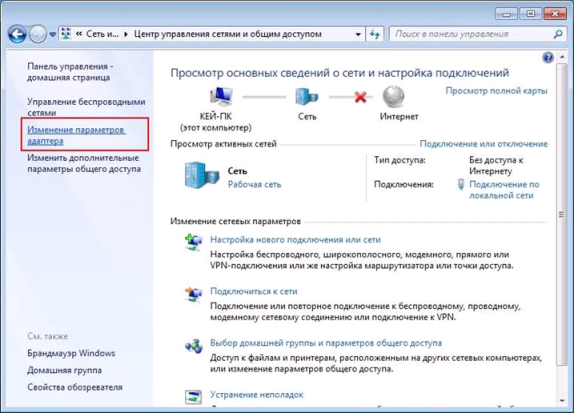Click Настройка нового подключения или сети

click(x=295, y=240)
